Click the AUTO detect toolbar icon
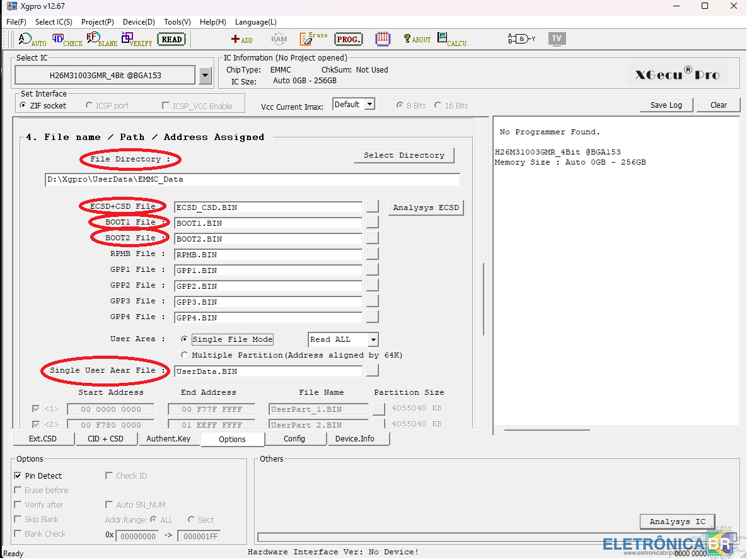Screen dimensions: 747x560 coord(32,40)
